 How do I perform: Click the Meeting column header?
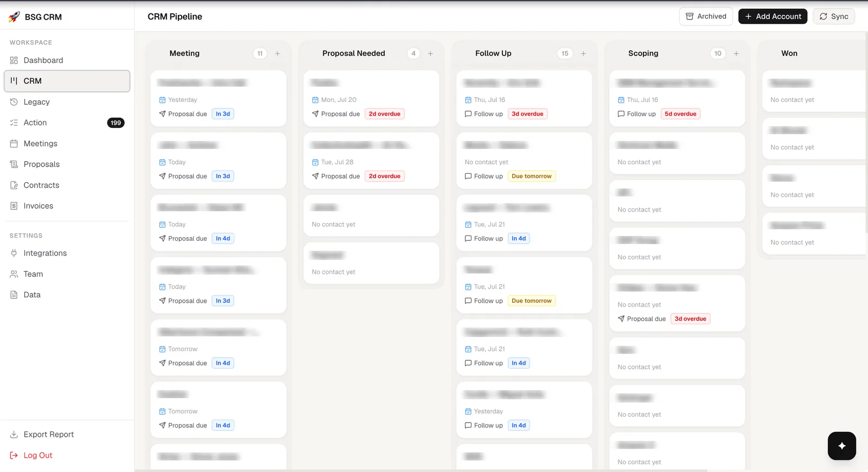pos(184,54)
